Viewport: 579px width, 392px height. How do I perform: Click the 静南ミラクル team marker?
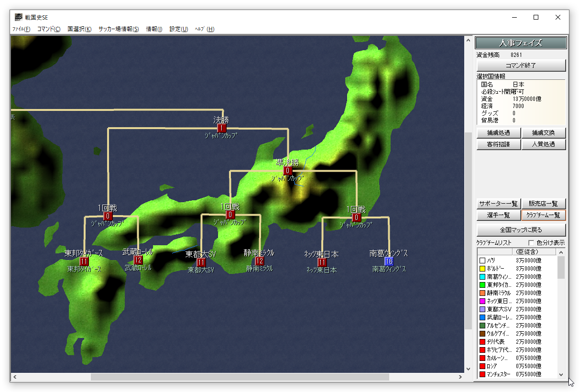coord(260,261)
